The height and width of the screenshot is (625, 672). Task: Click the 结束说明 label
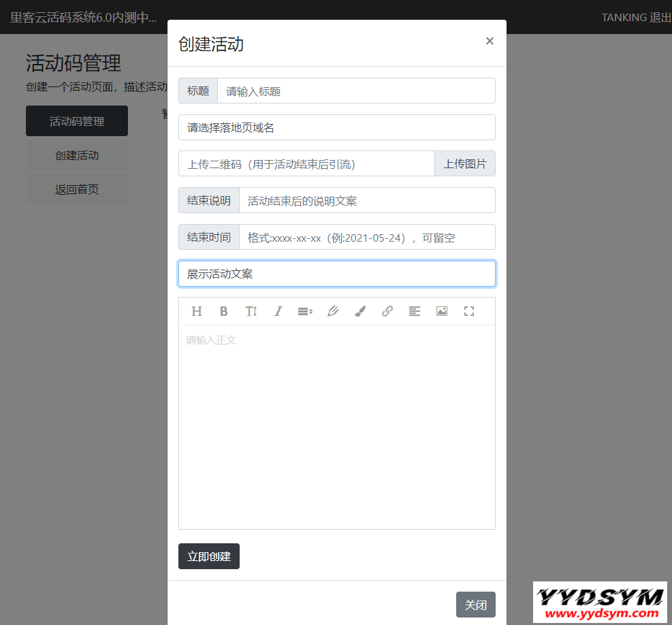tap(209, 201)
